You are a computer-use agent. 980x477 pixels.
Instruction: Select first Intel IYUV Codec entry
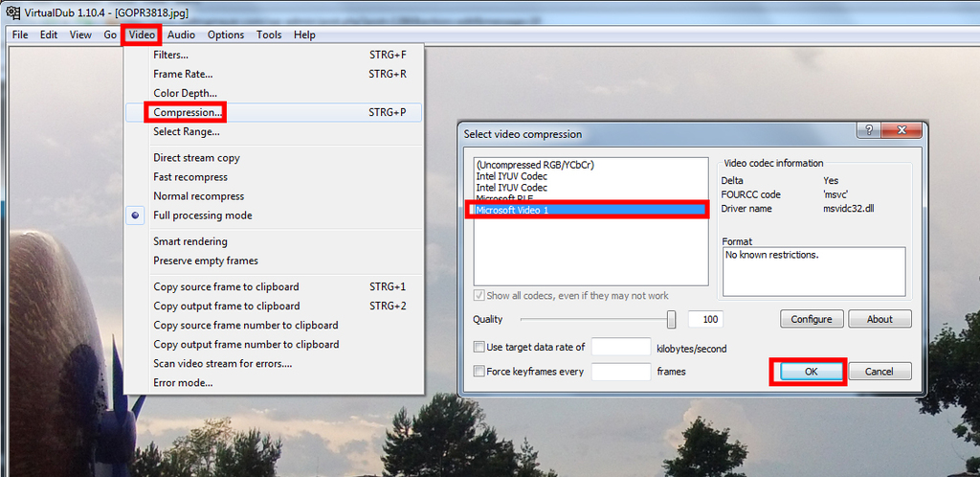tap(590, 176)
